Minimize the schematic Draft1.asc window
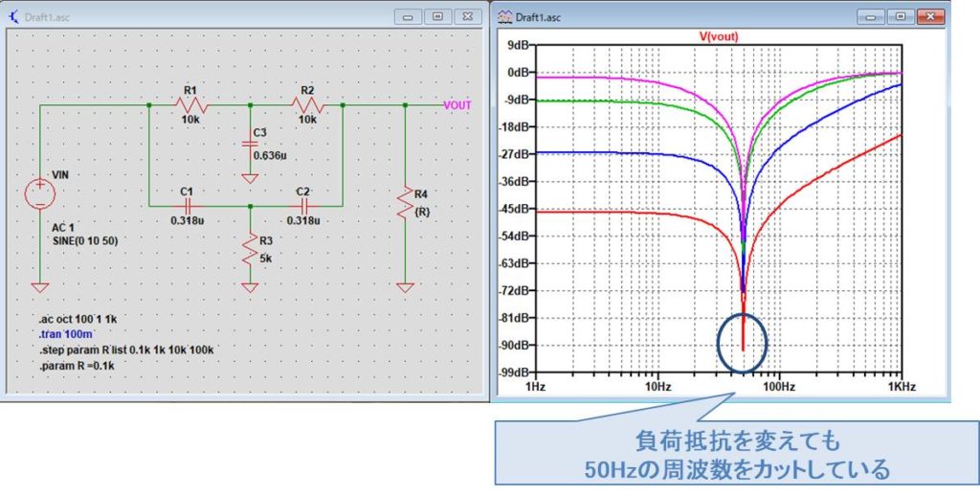 click(x=408, y=17)
